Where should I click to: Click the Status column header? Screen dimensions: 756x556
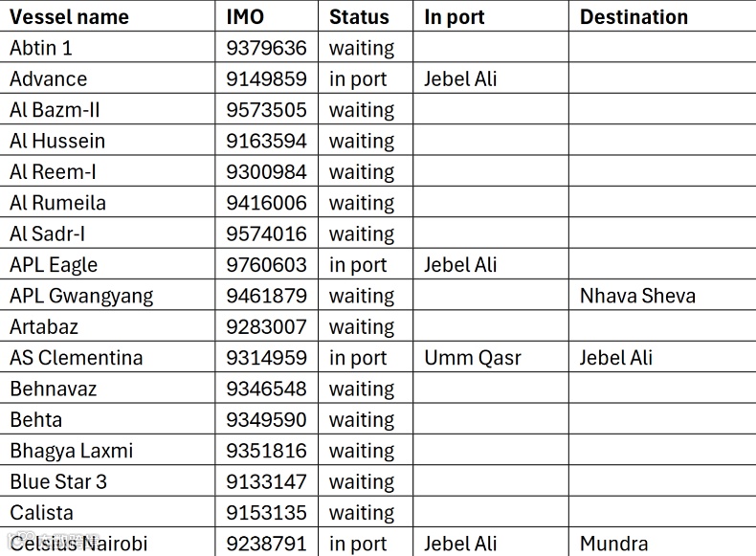(359, 17)
